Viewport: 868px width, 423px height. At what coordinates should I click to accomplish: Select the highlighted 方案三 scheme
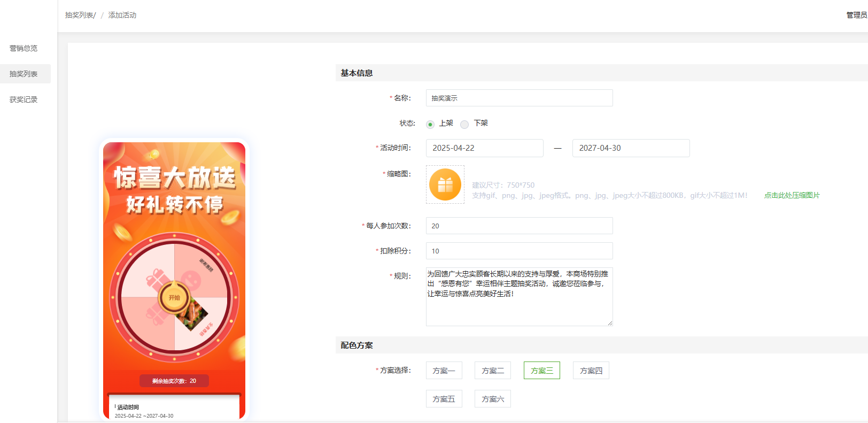pos(541,371)
